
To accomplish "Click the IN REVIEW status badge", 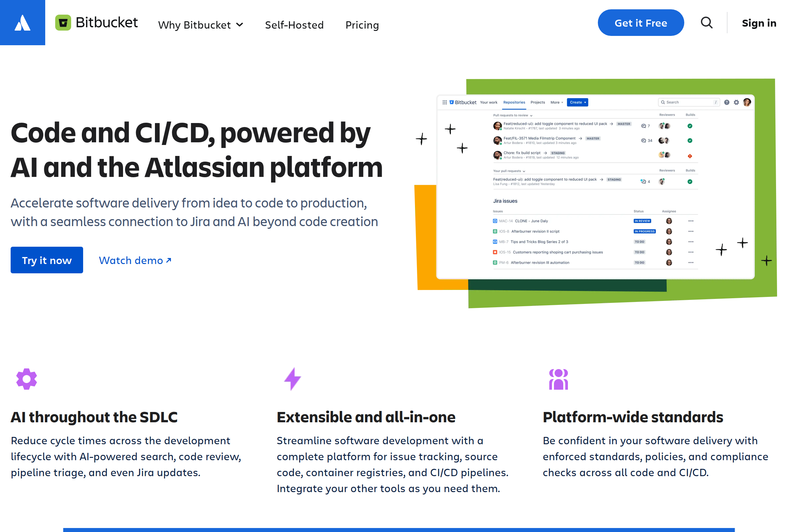I will [642, 221].
